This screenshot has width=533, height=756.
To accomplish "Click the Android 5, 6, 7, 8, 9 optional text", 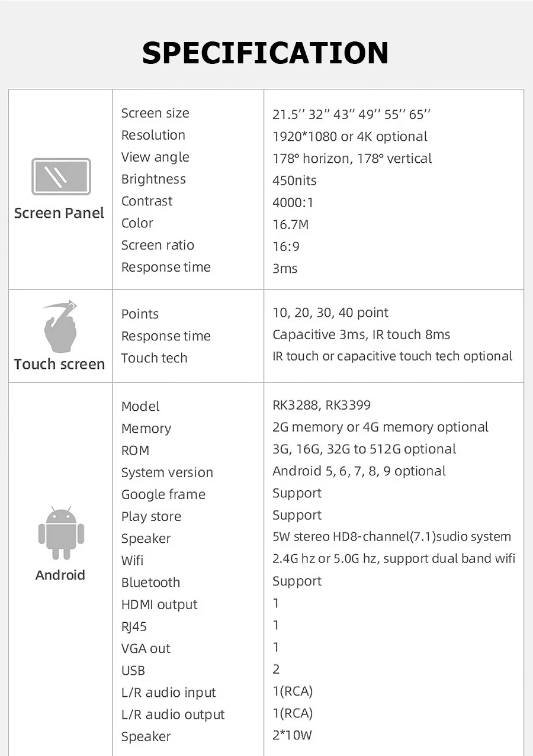I will coord(359,471).
